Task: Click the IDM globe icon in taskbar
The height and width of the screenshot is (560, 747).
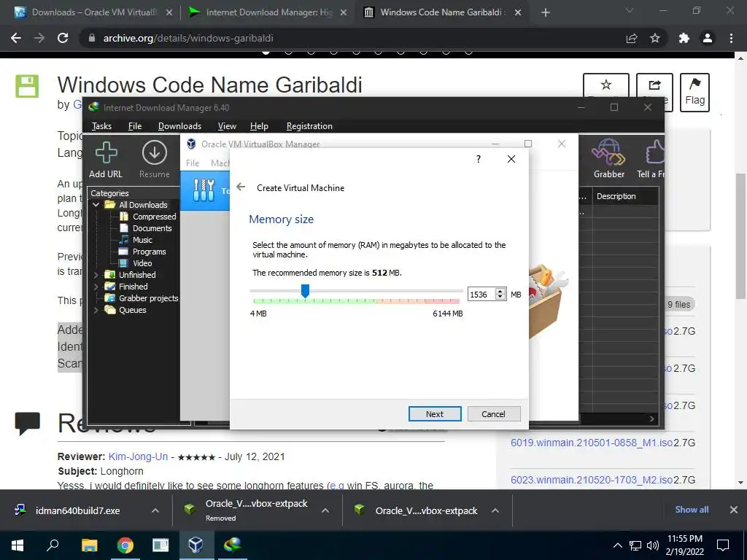Action: coord(232,545)
